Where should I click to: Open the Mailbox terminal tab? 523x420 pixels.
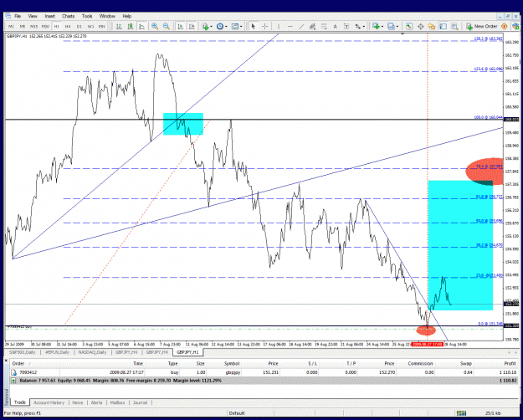(118, 402)
